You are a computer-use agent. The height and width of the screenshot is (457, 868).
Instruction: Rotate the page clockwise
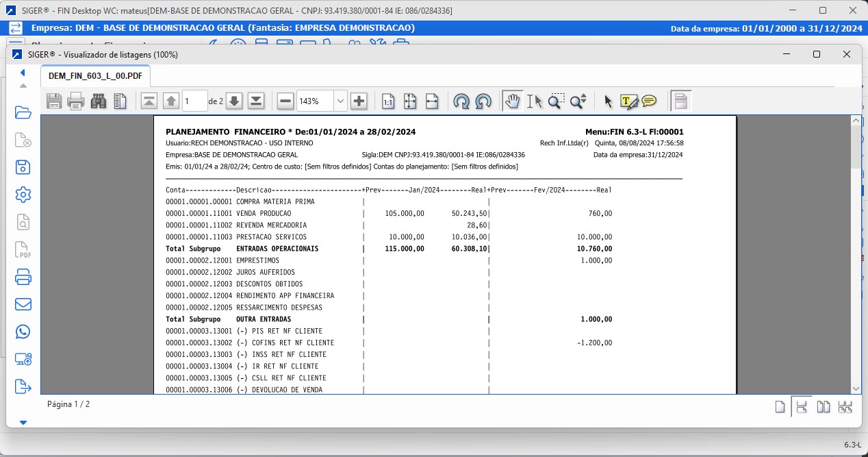pos(461,101)
